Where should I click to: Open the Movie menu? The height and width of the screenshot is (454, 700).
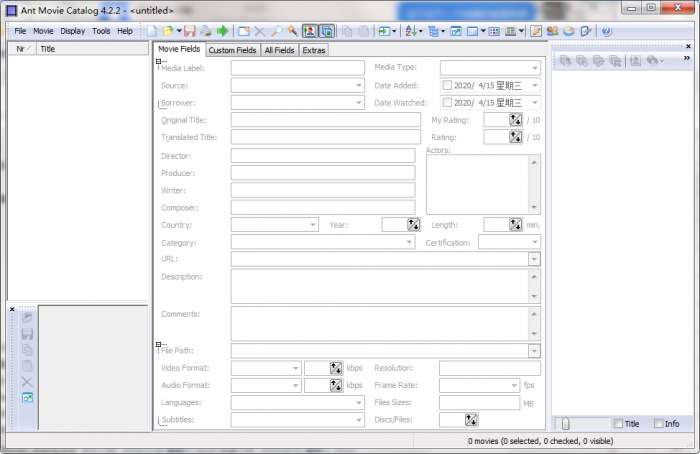coord(43,31)
